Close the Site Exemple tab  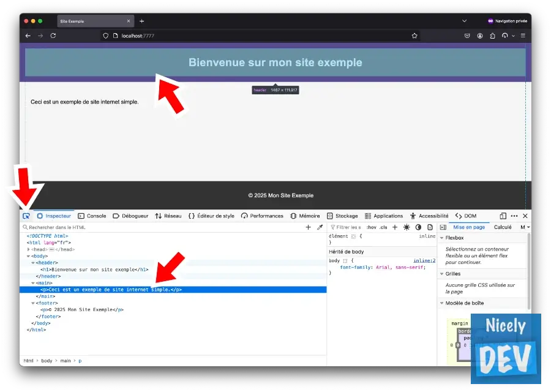click(129, 21)
